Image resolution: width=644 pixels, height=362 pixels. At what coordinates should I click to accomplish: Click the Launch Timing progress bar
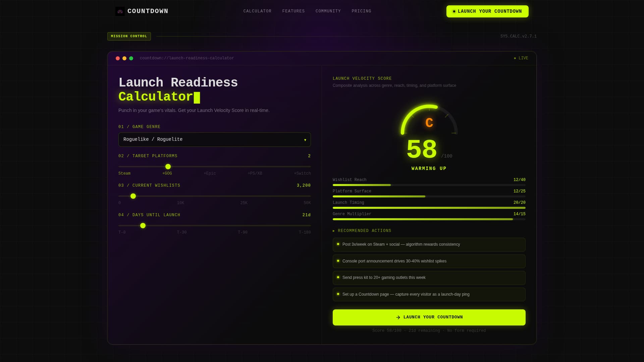pyautogui.click(x=429, y=208)
